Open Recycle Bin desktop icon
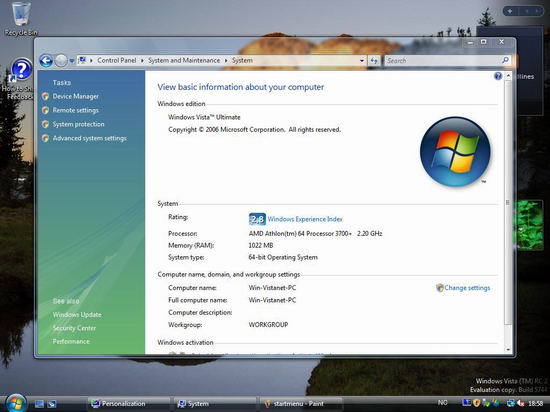The width and height of the screenshot is (550, 412). click(21, 19)
